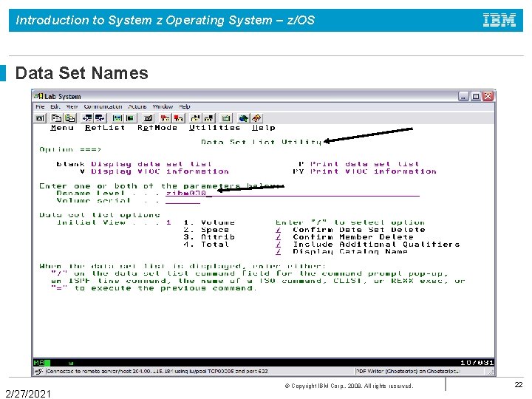Click the Lab System window title icon
Screen dimensions: 532x399
pyautogui.click(x=38, y=96)
